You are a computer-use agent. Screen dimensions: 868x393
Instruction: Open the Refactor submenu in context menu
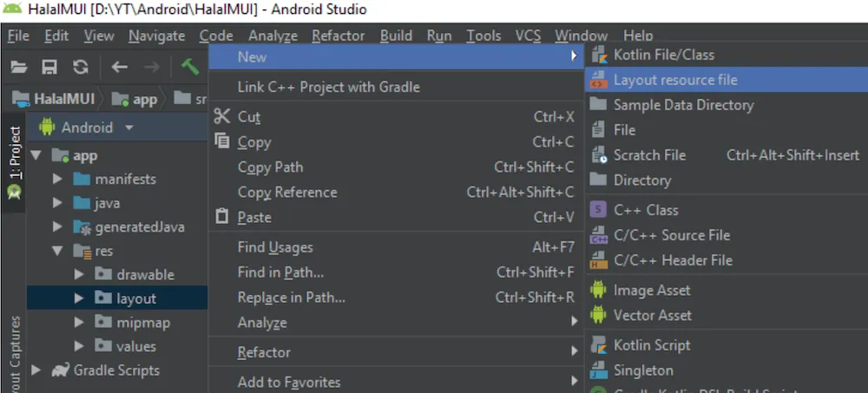(396, 352)
